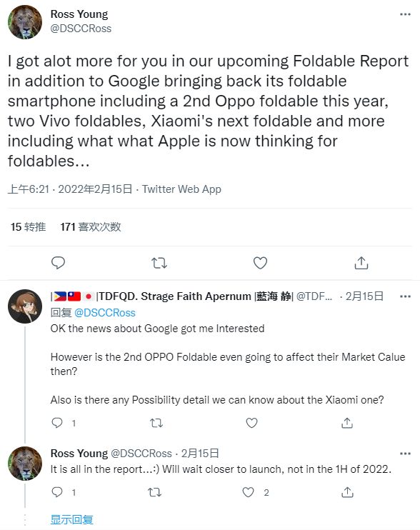Viewport: 420px width, 530px height.
Task: Reply icon on TDFQD's comment
Action: click(x=56, y=423)
